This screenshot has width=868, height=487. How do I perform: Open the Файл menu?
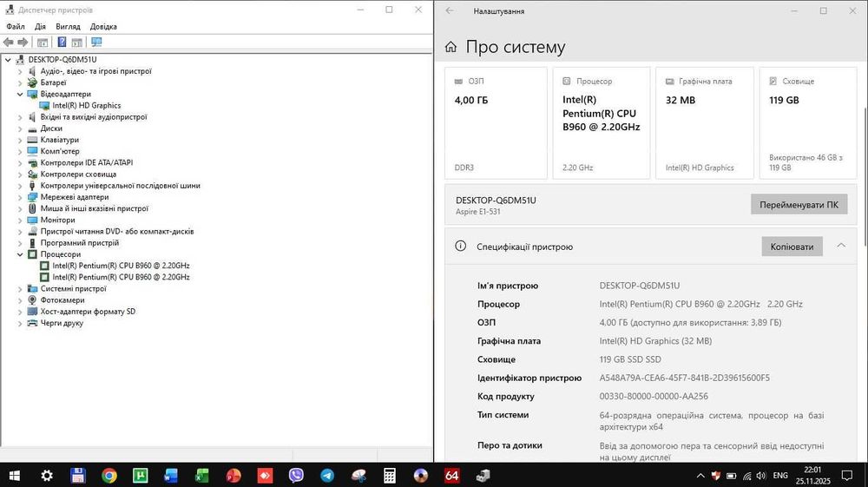click(x=16, y=26)
